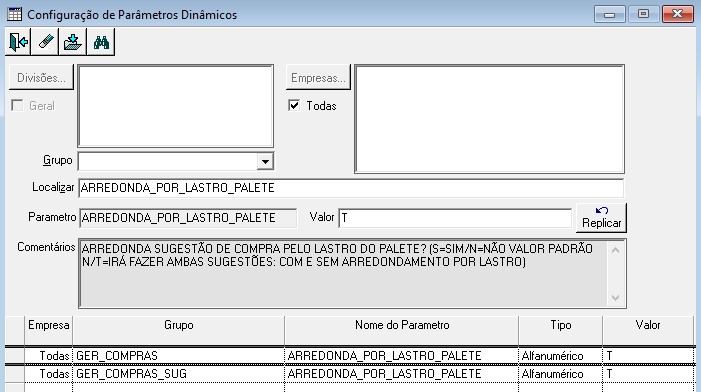Click the Valor column header
The height and width of the screenshot is (392, 701).
pos(648,331)
